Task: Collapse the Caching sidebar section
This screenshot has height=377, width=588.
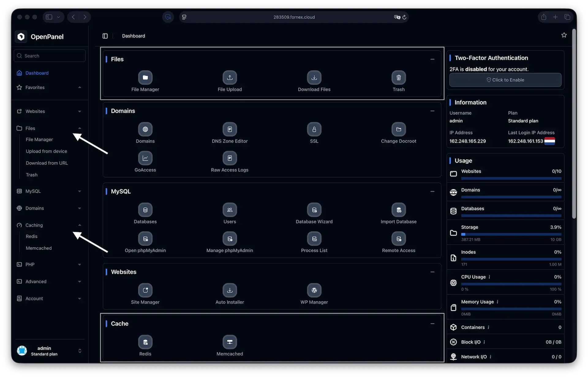Action: coord(79,225)
